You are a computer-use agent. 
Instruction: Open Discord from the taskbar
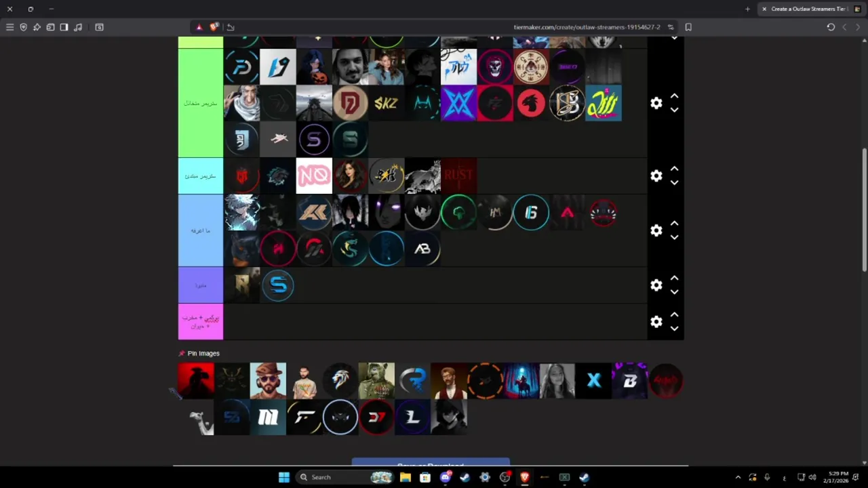pos(446,477)
